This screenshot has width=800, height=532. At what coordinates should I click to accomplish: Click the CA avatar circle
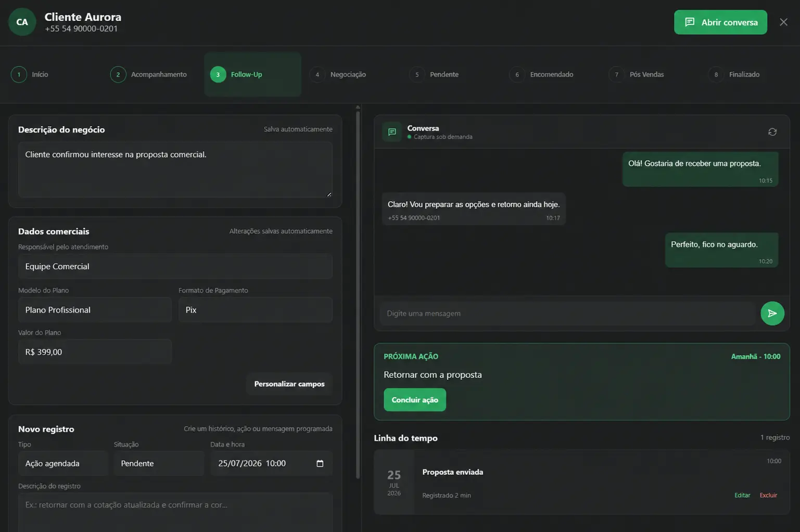(22, 22)
